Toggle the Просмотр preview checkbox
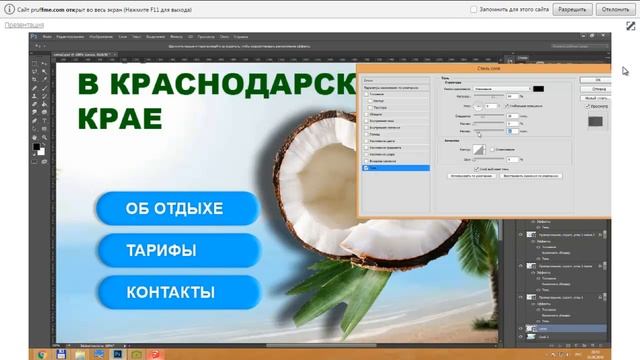This screenshot has height=360, width=640. point(588,107)
